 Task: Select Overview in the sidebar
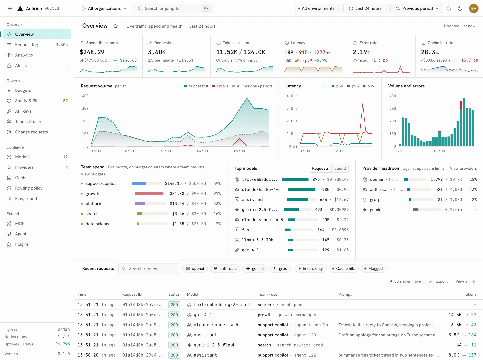point(37,34)
